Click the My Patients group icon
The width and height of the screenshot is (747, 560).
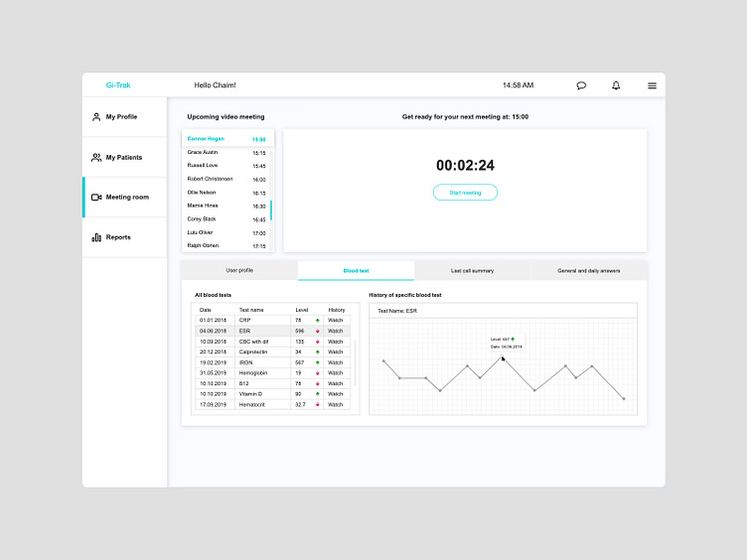pyautogui.click(x=96, y=157)
